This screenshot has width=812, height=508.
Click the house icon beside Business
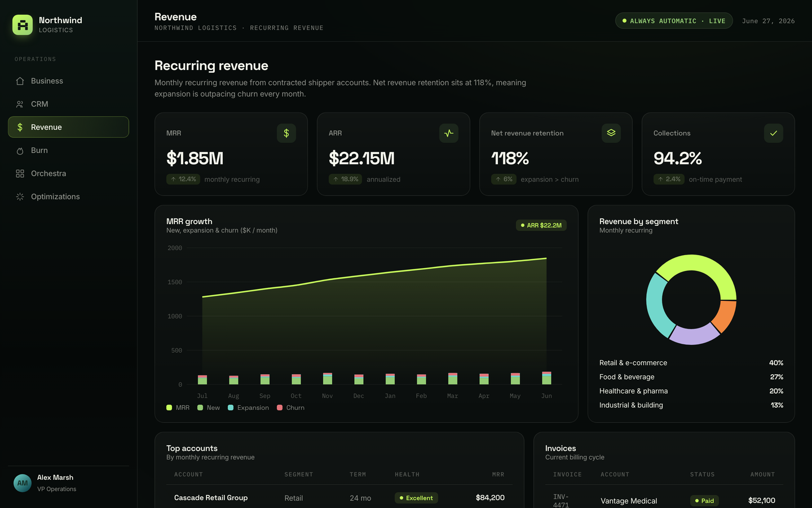[20, 81]
